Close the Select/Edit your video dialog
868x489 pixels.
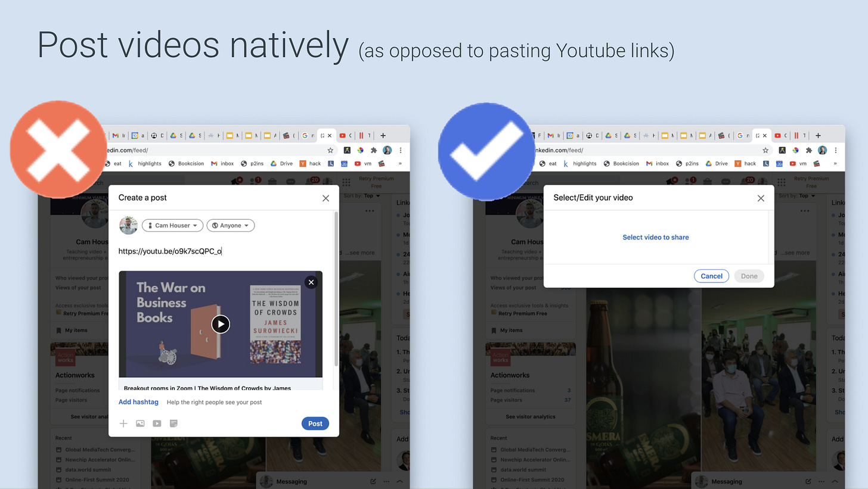pos(761,198)
